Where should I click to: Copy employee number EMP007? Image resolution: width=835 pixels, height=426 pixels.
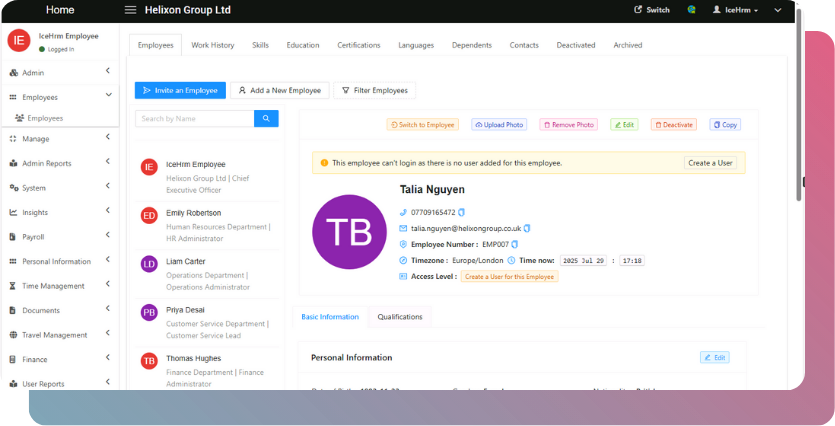514,244
